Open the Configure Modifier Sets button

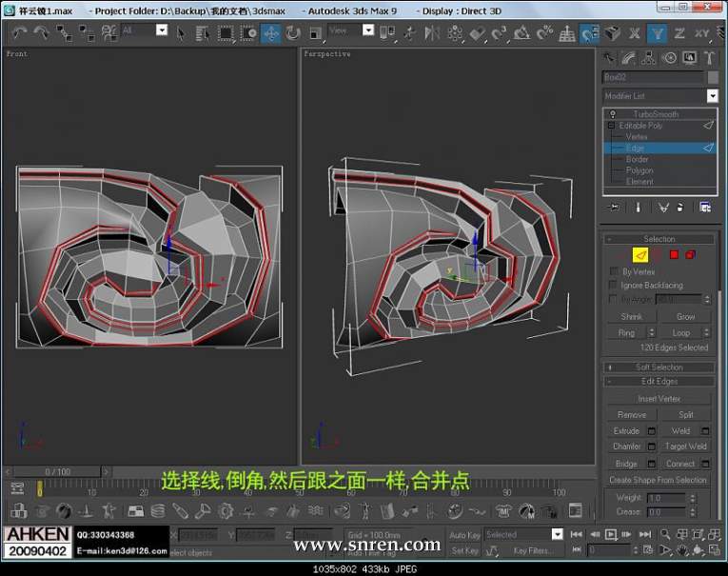705,208
